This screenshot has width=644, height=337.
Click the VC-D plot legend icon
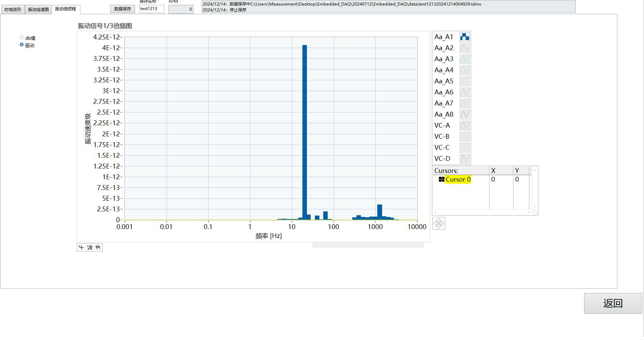465,158
